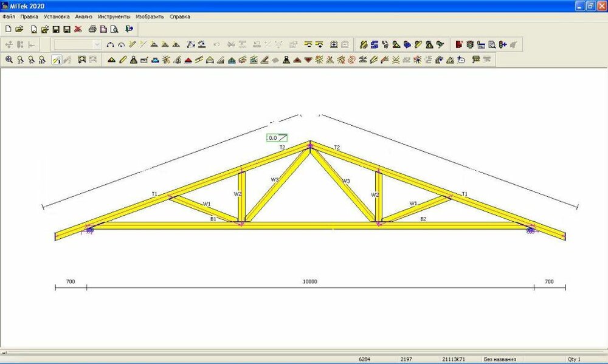The width and height of the screenshot is (608, 364).
Task: Click the red X delete icon
Action: 78,29
